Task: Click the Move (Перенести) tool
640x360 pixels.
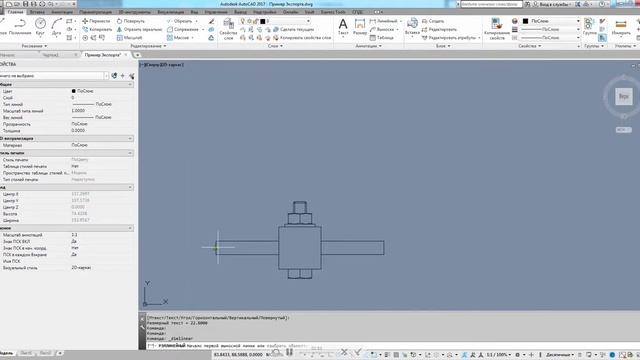Action: [96, 21]
